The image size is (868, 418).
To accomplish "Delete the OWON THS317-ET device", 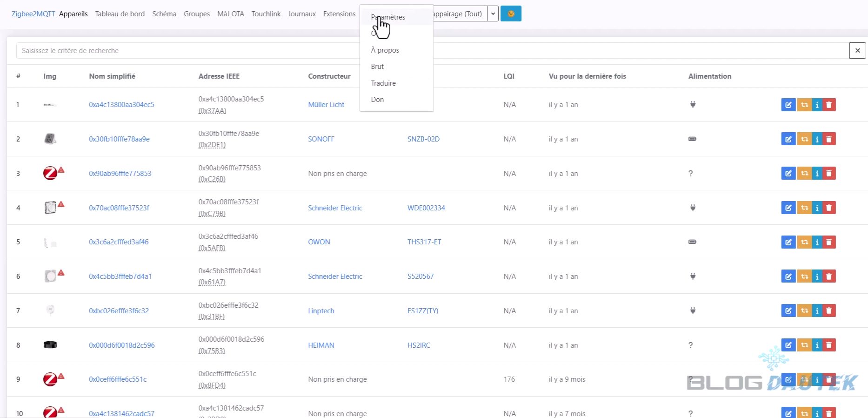I will (829, 242).
